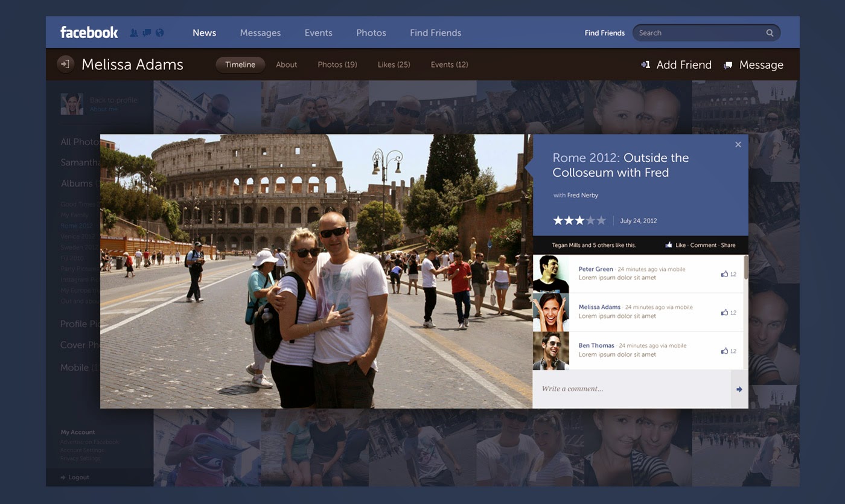The image size is (845, 504).
Task: Click the Write a comment field
Action: pos(631,389)
